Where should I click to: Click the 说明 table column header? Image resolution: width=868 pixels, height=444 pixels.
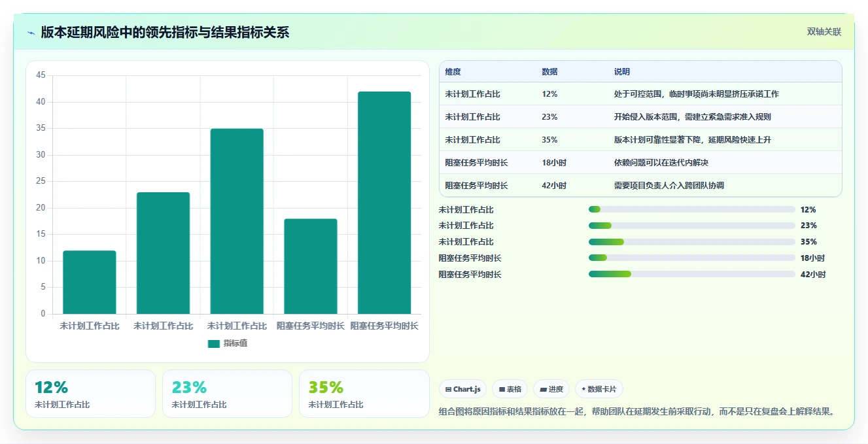coord(621,72)
